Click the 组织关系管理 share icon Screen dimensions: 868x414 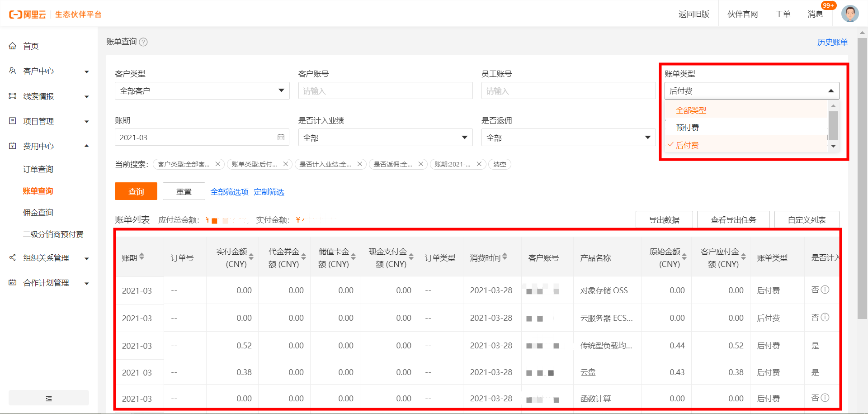13,257
